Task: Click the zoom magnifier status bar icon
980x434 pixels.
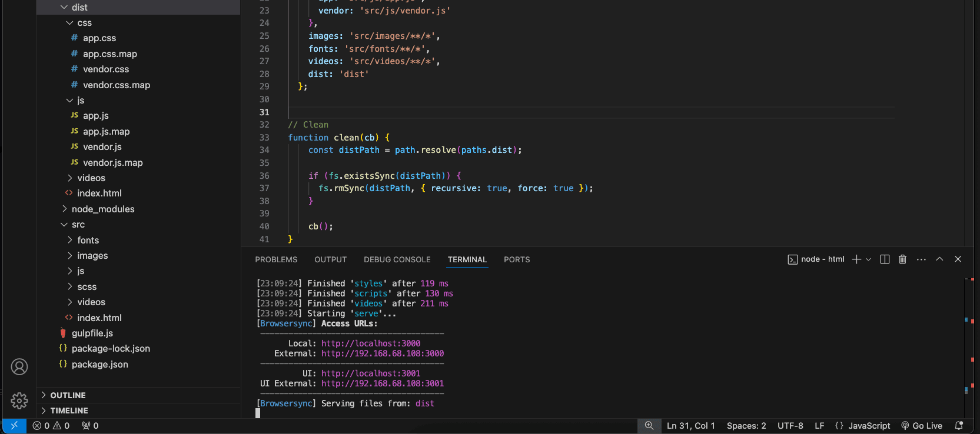Action: pyautogui.click(x=649, y=426)
